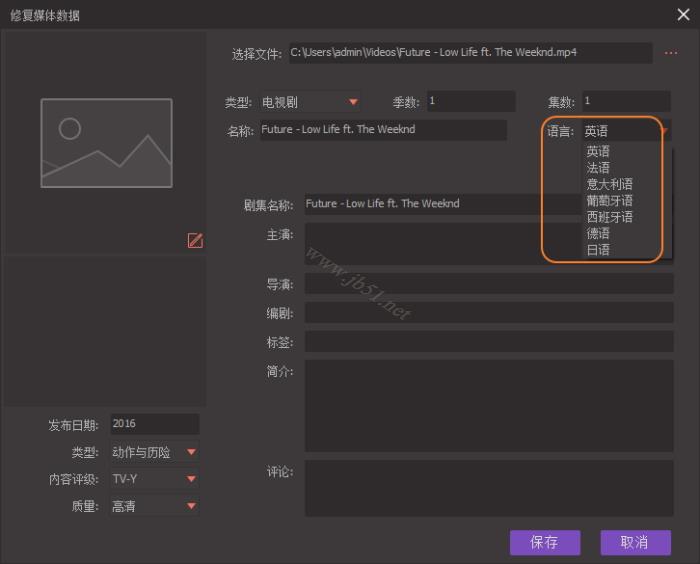Screen dimensions: 700x564
Task: Close the media metadata dialog
Action: (683, 15)
